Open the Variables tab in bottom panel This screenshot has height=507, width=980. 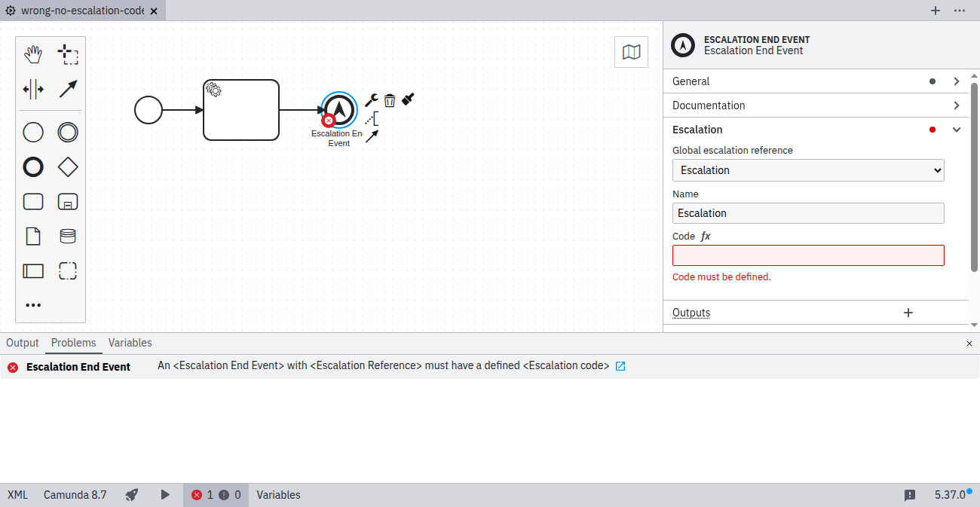[x=130, y=343]
